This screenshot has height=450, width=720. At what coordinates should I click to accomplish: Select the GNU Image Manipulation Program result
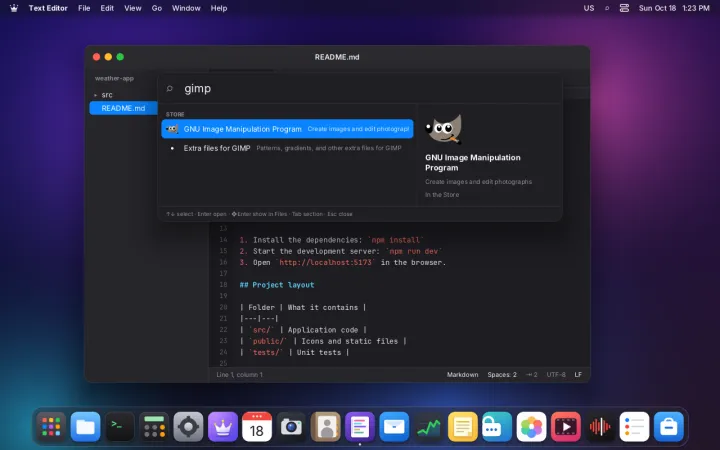[x=287, y=129]
